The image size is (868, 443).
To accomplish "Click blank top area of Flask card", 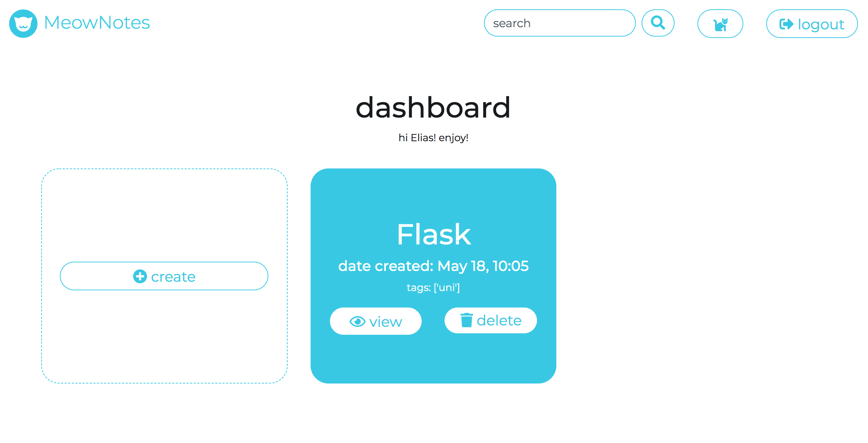I will 433,190.
